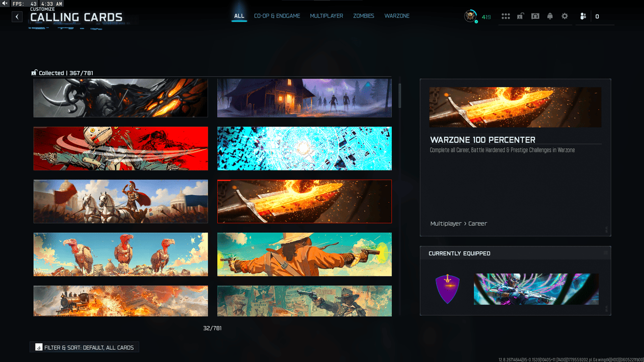Open the settings gear icon

[565, 17]
